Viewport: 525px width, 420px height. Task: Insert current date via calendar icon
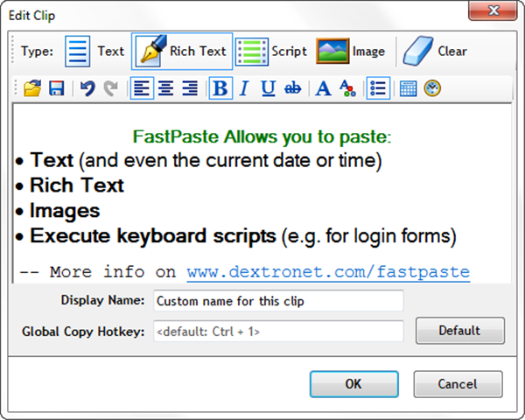click(x=408, y=88)
